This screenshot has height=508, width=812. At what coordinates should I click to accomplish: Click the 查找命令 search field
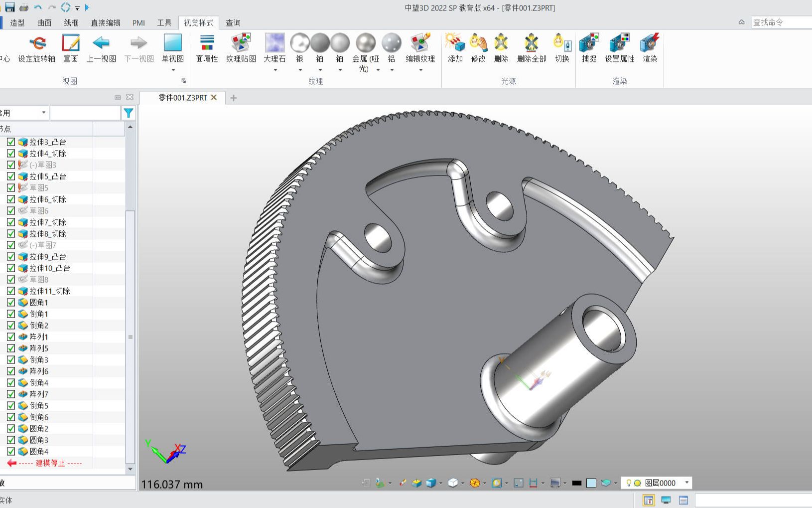pyautogui.click(x=781, y=22)
